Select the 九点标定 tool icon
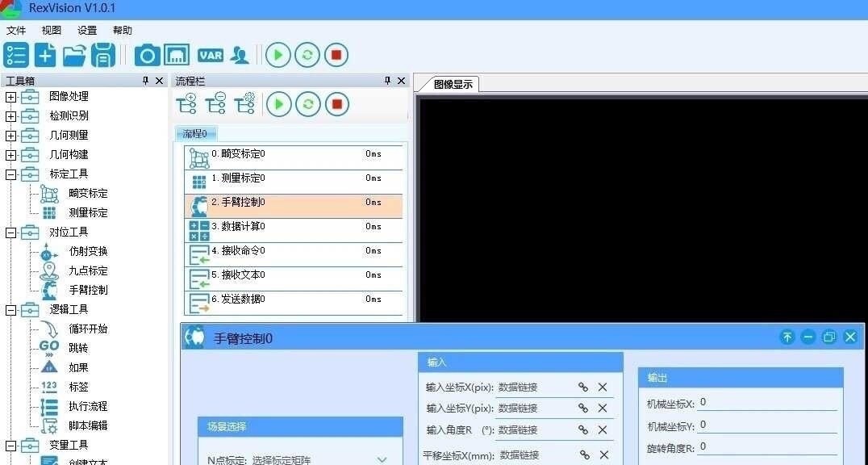Screen dimensions: 868x465 pos(48,270)
